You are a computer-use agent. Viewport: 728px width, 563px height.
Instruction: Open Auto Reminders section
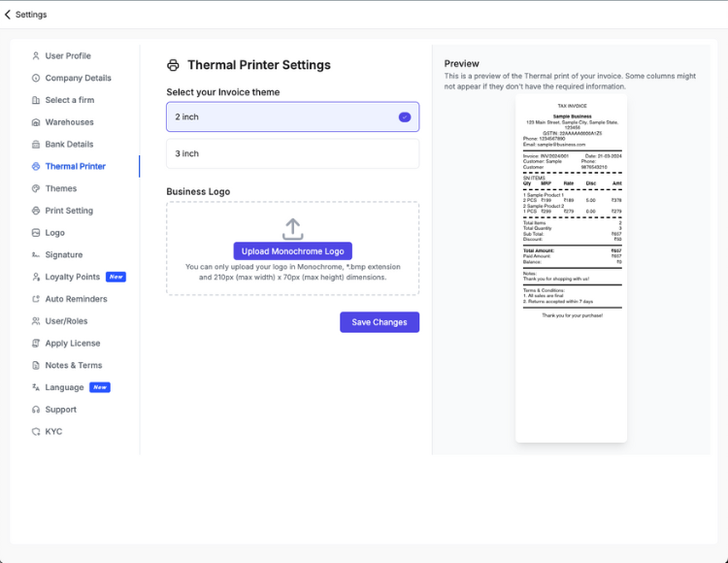pyautogui.click(x=76, y=299)
